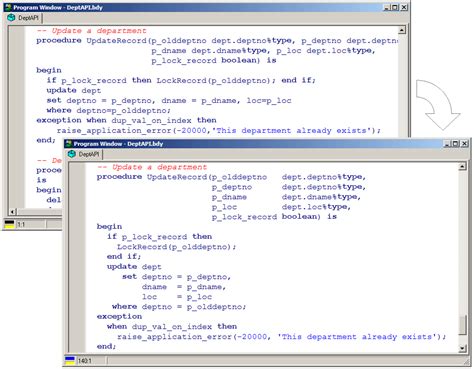Image resolution: width=474 pixels, height=369 pixels.
Task: Click the '-- Update a department' comment in back window
Action: (x=91, y=31)
